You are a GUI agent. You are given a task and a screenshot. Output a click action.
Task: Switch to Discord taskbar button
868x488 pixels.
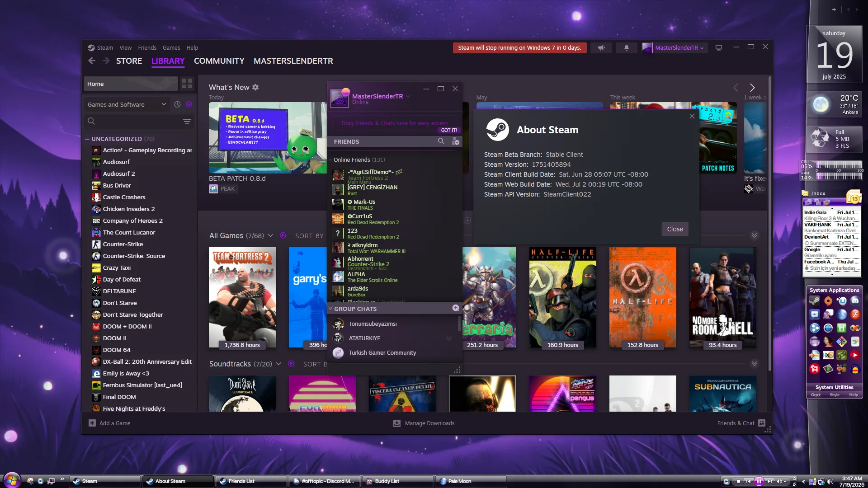[x=324, y=481]
